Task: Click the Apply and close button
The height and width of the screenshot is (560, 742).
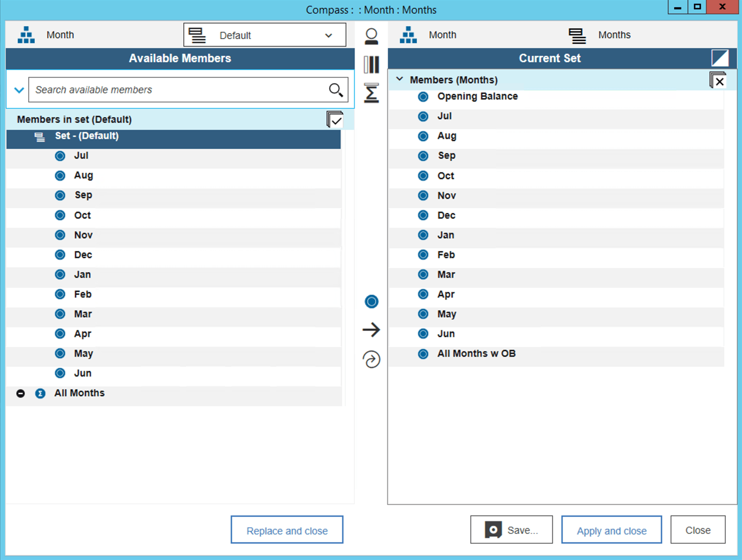Action: coord(611,530)
